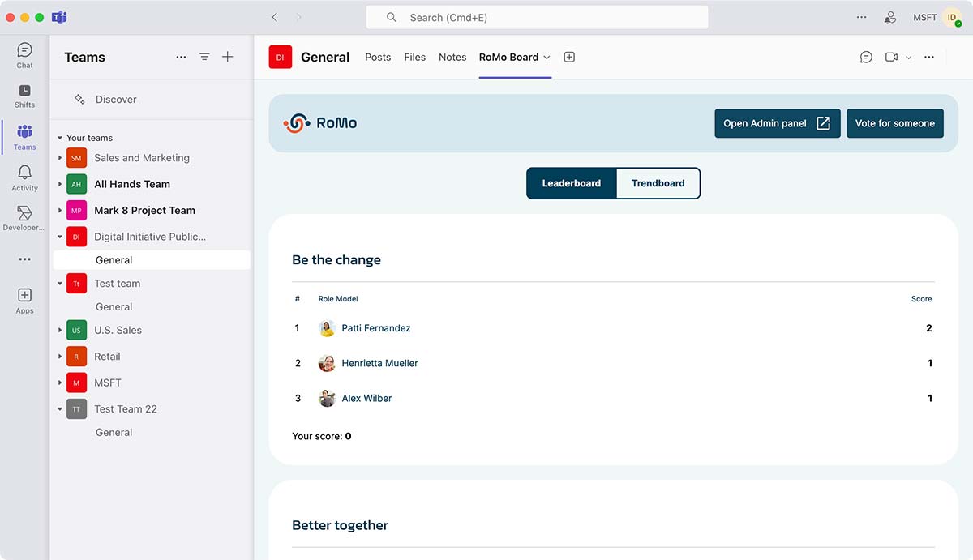Viewport: 973px width, 560px height.
Task: Switch to the Trendboard view
Action: pyautogui.click(x=658, y=183)
